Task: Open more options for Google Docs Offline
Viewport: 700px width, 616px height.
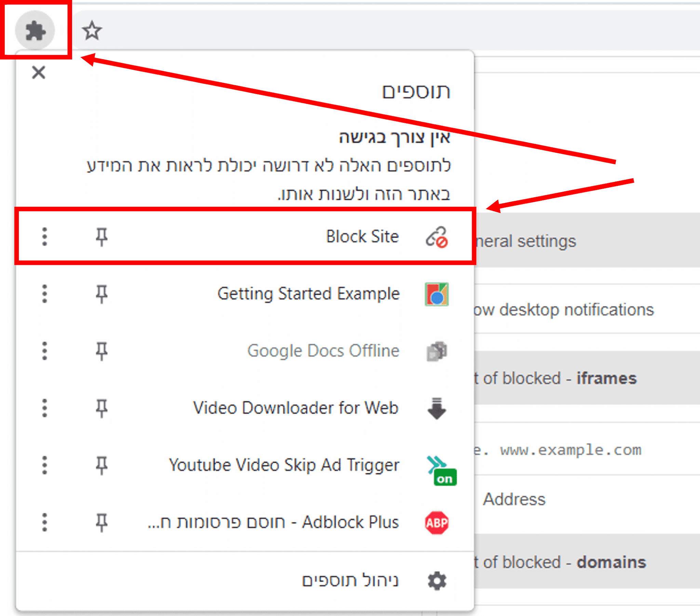Action: point(44,351)
